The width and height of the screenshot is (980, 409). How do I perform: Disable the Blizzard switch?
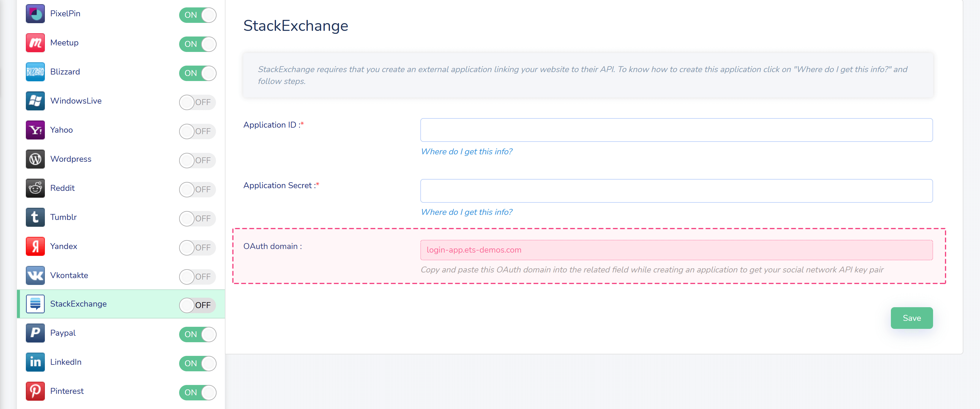point(198,73)
